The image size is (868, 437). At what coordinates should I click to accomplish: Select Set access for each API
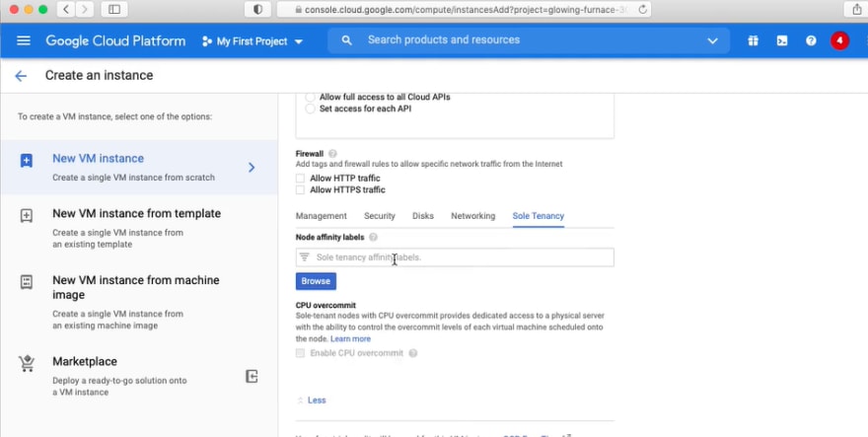[310, 109]
